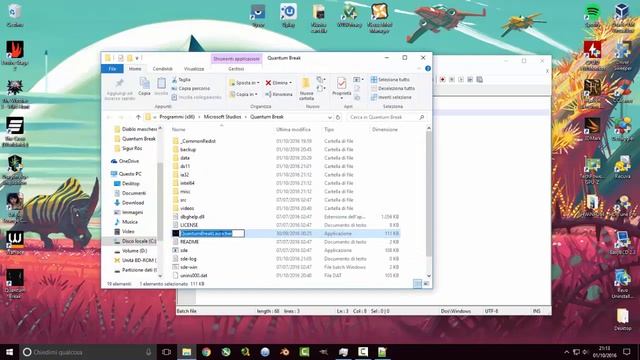This screenshot has width=640, height=360.
Task: Click Inverti selezione in ribbon
Action: click(x=391, y=97)
